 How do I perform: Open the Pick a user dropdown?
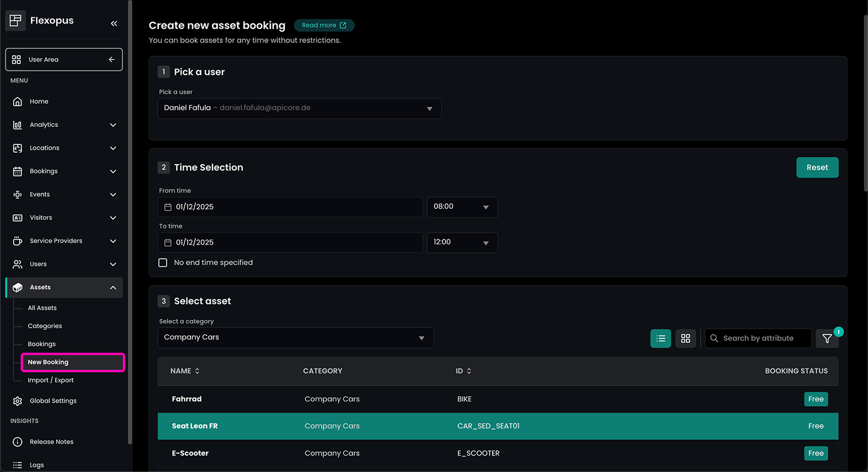point(299,108)
